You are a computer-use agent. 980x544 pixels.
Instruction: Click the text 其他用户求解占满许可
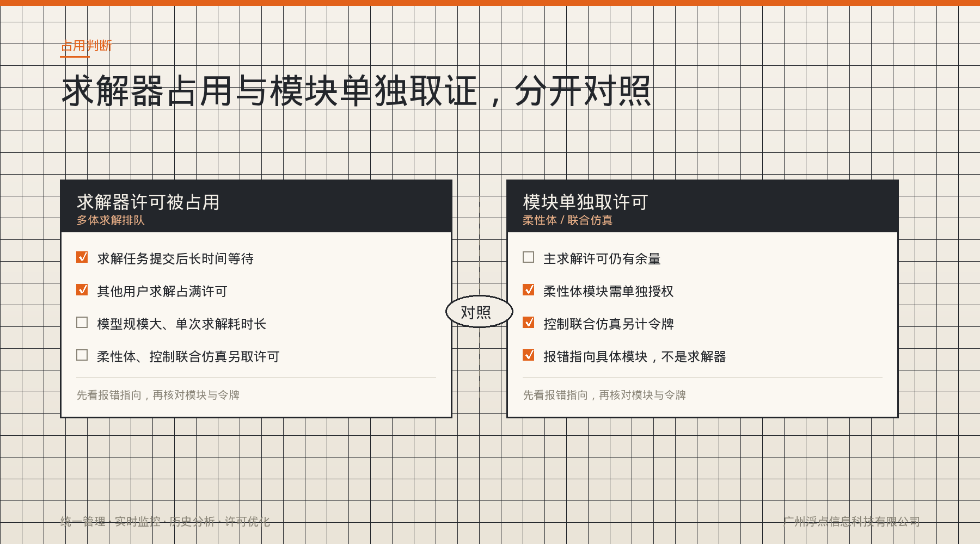[162, 292]
